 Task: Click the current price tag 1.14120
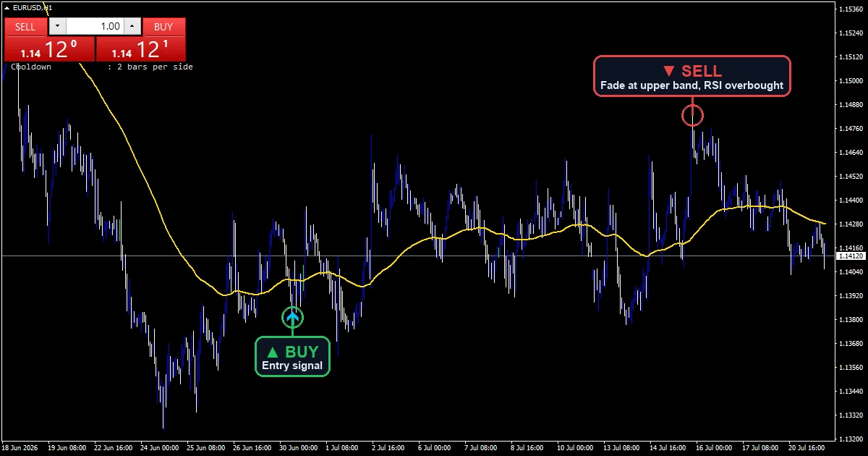click(850, 256)
